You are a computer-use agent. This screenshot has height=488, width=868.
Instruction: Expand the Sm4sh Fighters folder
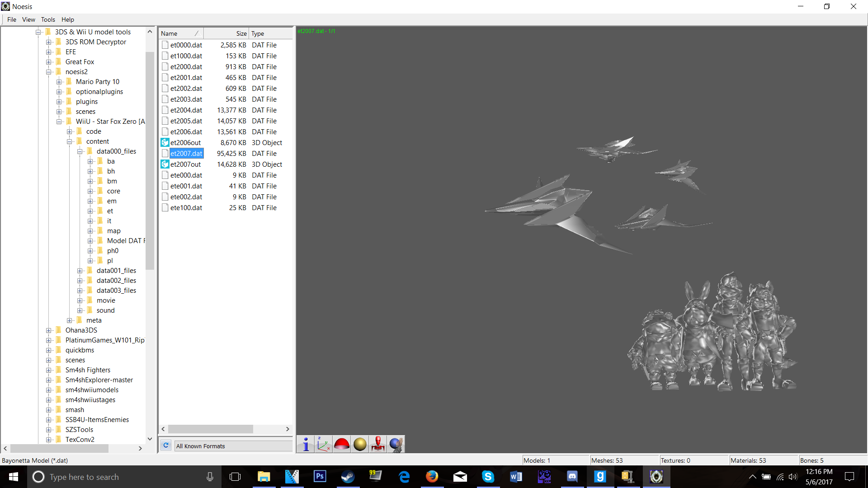tap(49, 370)
